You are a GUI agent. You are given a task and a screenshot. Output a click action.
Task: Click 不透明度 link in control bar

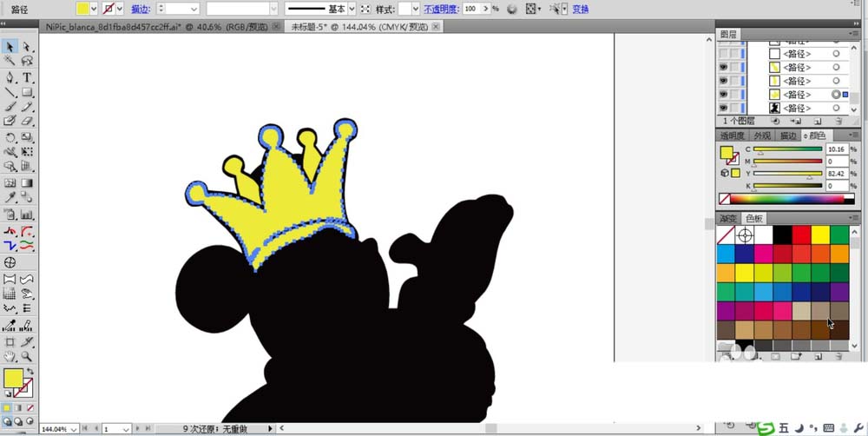coord(441,9)
